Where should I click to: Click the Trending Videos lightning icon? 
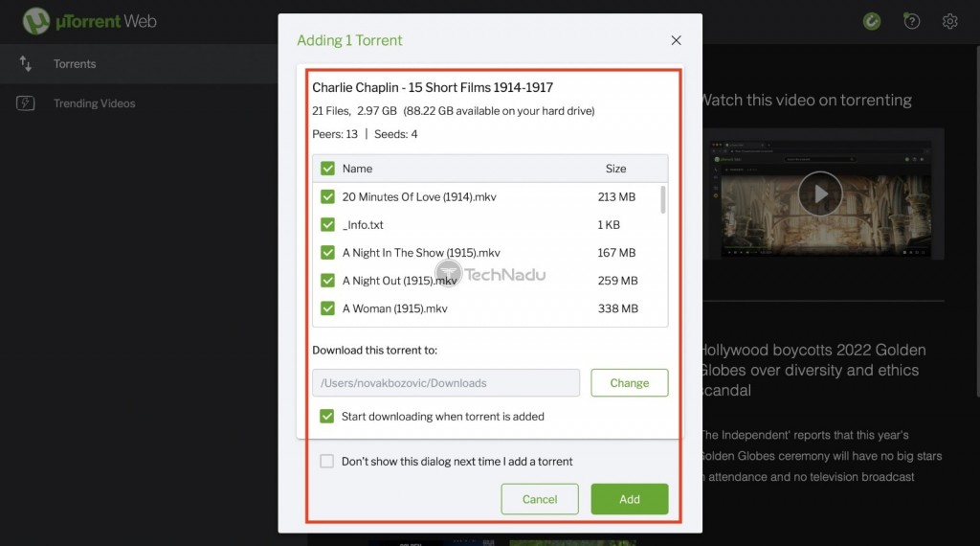(25, 103)
